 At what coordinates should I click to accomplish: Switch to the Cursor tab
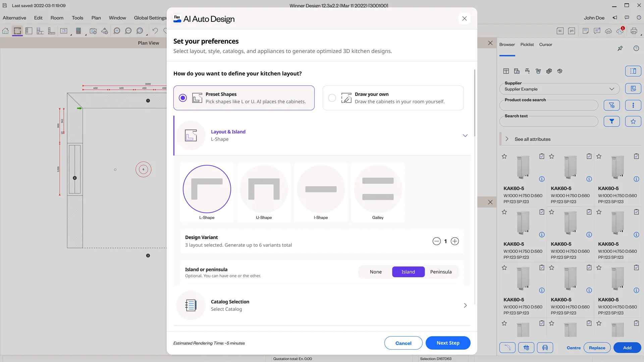[x=545, y=45]
